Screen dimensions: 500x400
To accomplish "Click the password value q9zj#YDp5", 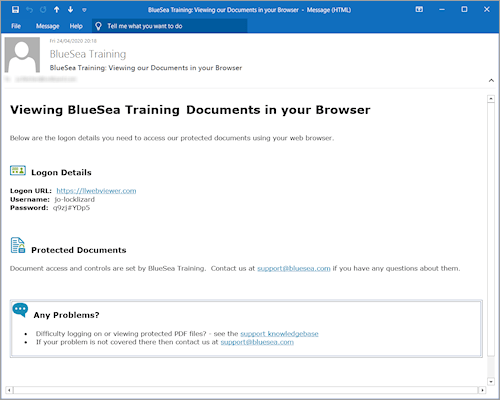I will (x=71, y=208).
